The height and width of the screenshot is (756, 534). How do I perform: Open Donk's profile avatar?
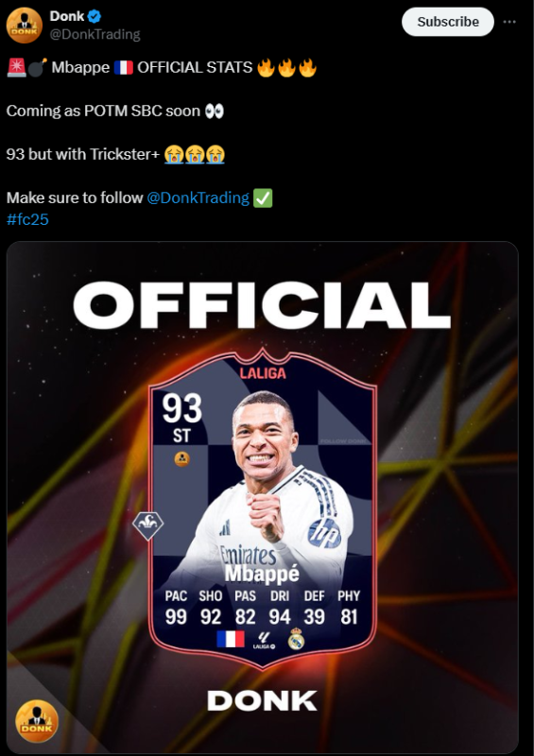click(x=25, y=26)
